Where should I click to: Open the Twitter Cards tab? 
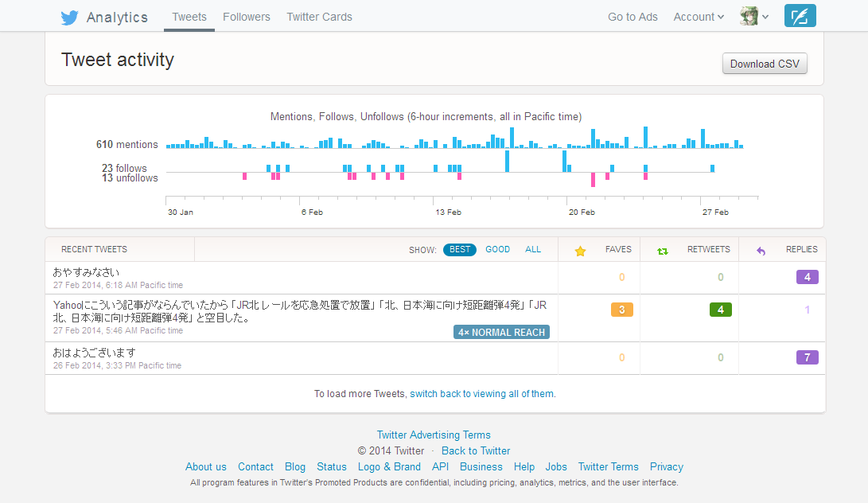pyautogui.click(x=319, y=17)
